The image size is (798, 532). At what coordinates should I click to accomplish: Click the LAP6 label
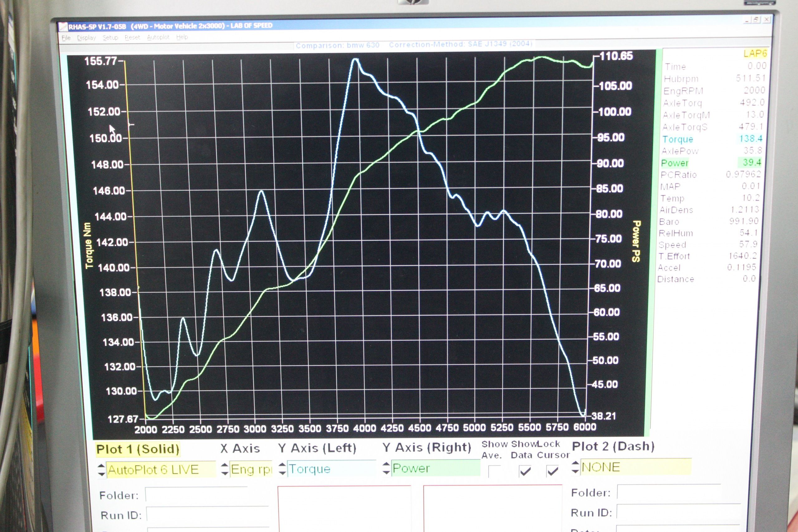click(755, 54)
